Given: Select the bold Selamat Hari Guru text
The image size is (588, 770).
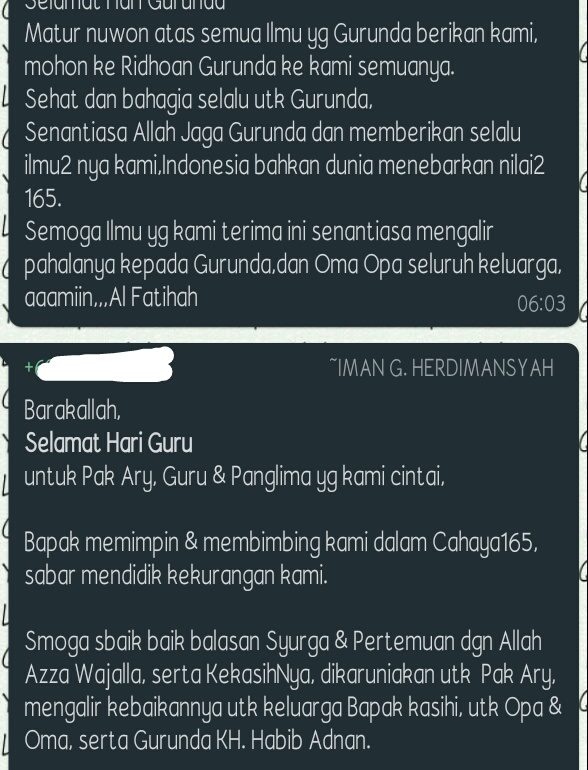Looking at the screenshot, I should [x=109, y=443].
